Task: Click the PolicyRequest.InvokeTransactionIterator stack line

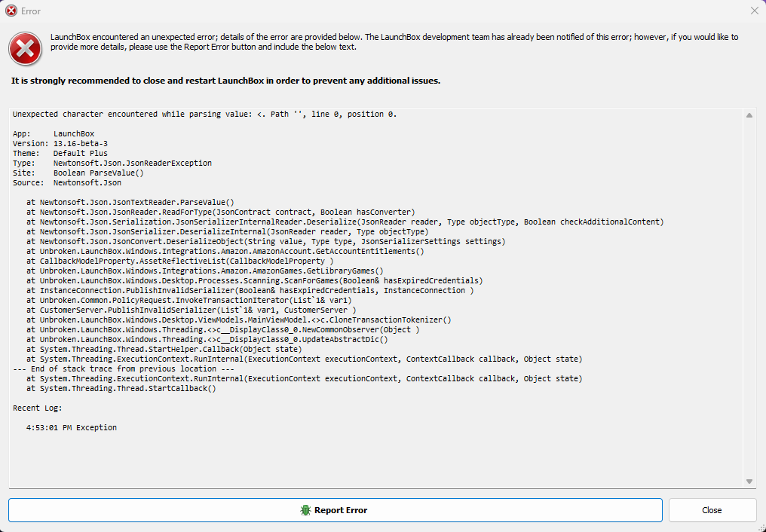Action: pyautogui.click(x=189, y=300)
